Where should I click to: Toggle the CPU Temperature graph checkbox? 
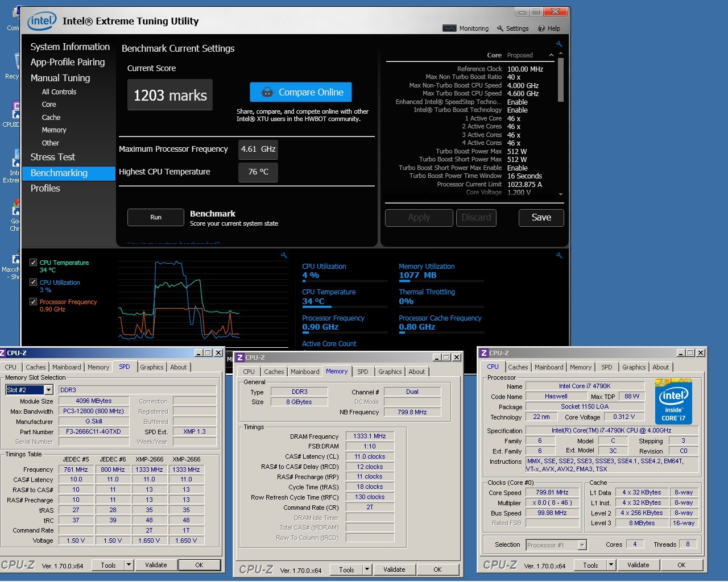point(34,263)
